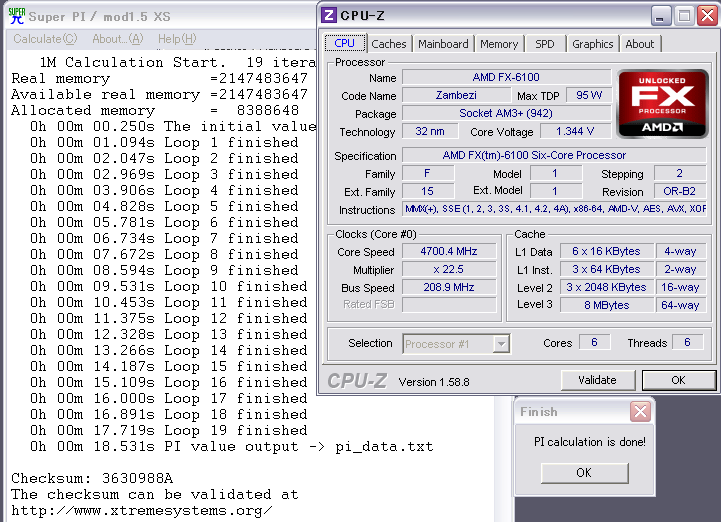
Task: Click the Package value Socket AM3+ (942)
Action: coord(506,113)
